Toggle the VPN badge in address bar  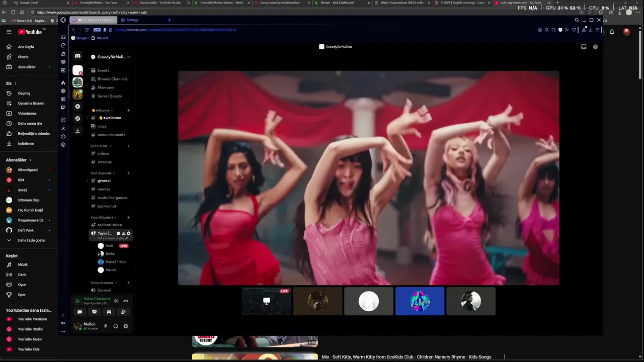(x=97, y=30)
